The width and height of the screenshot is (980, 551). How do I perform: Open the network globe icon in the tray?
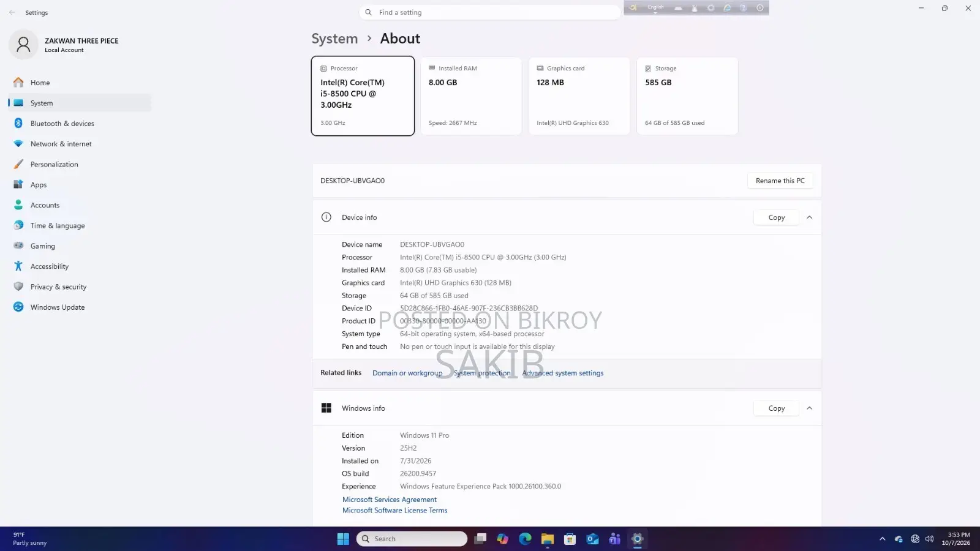[x=915, y=539]
